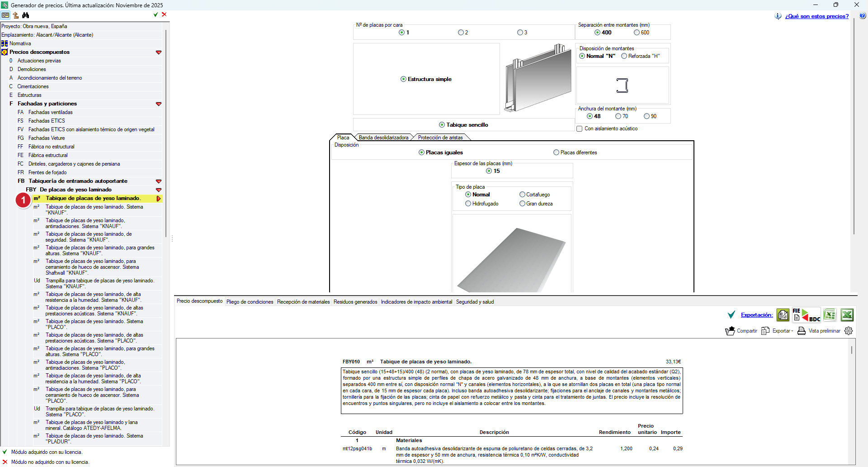
Task: Click the Exportación link
Action: click(757, 315)
